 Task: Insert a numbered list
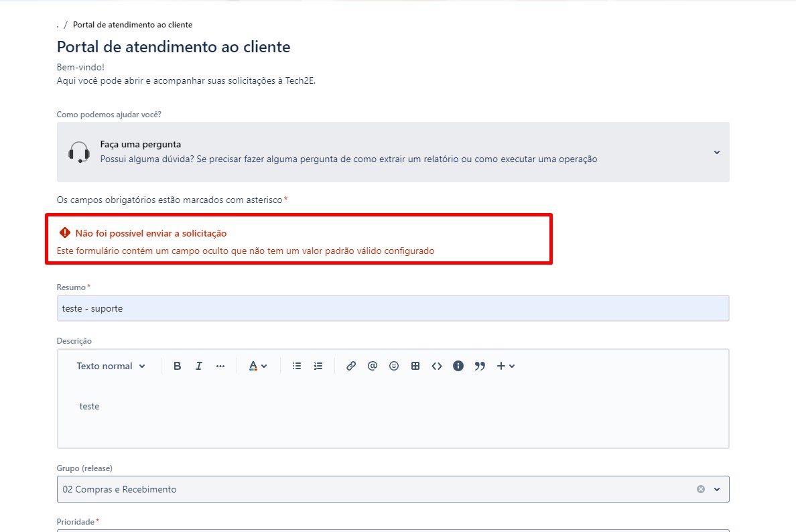tap(318, 366)
